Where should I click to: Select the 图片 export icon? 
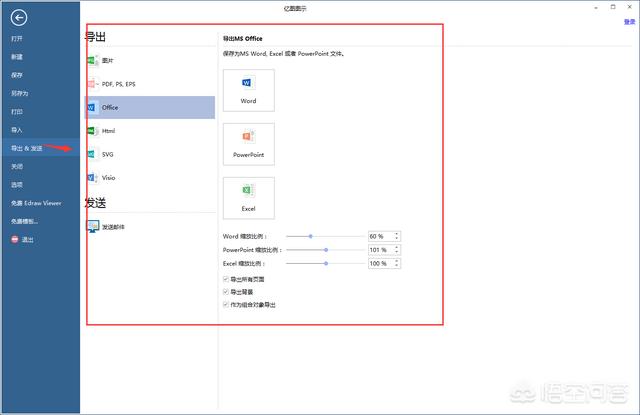[x=93, y=60]
